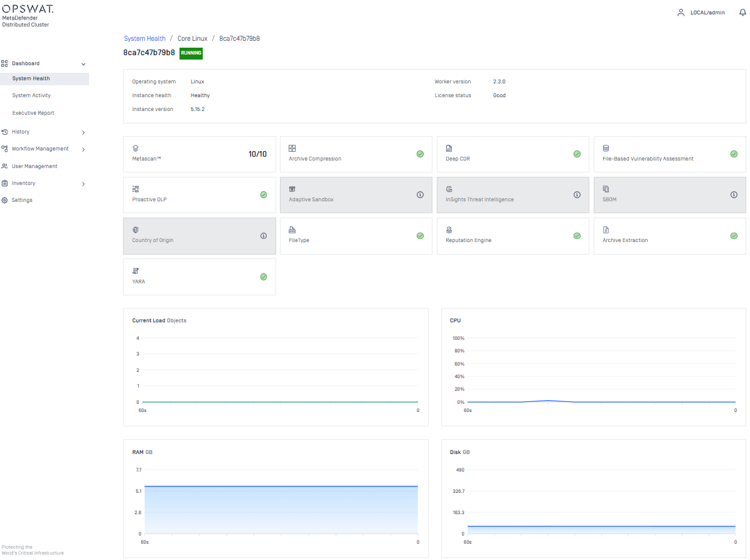Click the Adaptive Sandbox info icon
Image resolution: width=750 pixels, height=560 pixels.
click(x=420, y=195)
